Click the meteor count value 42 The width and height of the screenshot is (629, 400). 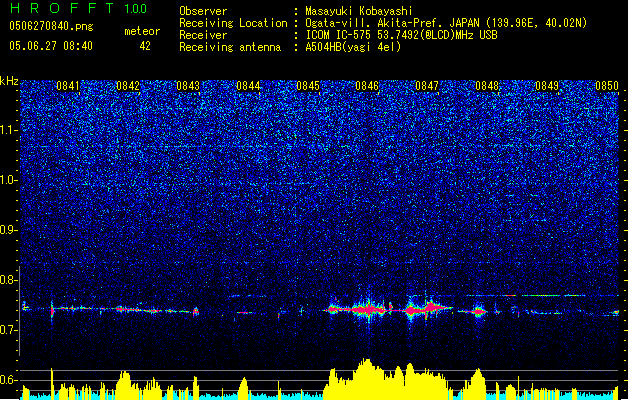point(145,46)
